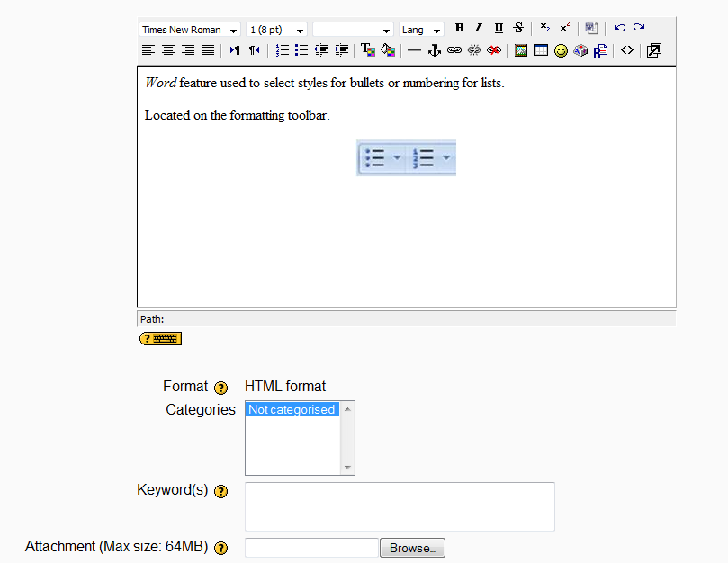Set left-to-right text direction
The image size is (728, 563).
[x=235, y=50]
